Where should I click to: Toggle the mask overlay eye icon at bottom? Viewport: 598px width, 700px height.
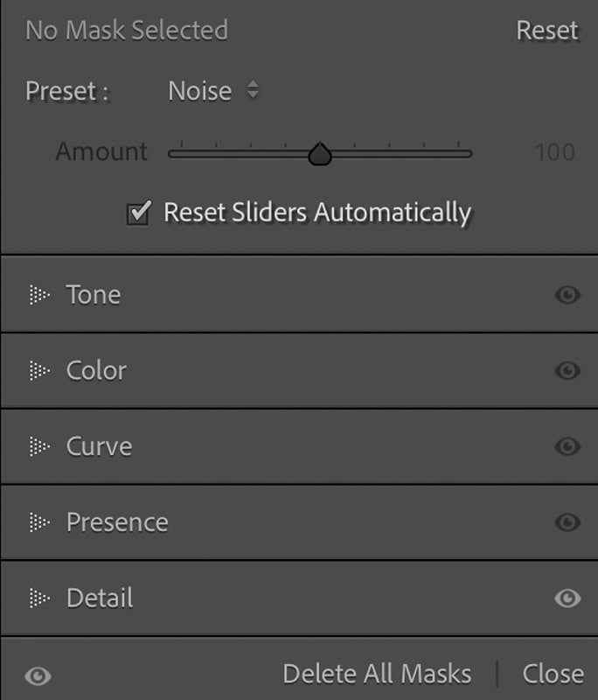(38, 675)
